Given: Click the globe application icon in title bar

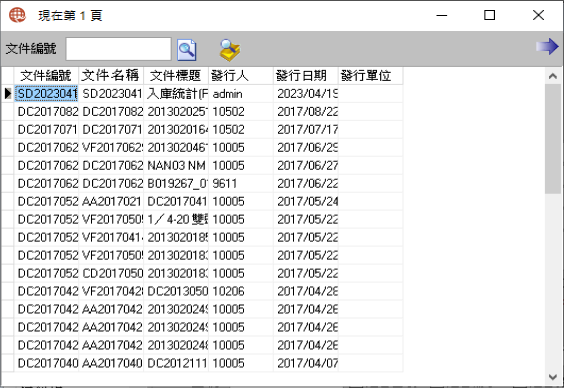Looking at the screenshot, I should pos(17,15).
